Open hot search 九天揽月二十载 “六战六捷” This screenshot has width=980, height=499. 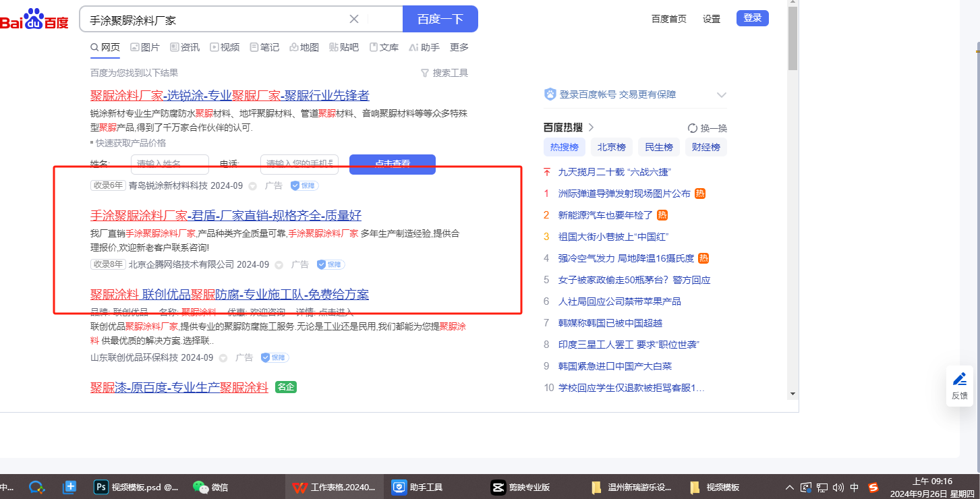click(x=614, y=172)
